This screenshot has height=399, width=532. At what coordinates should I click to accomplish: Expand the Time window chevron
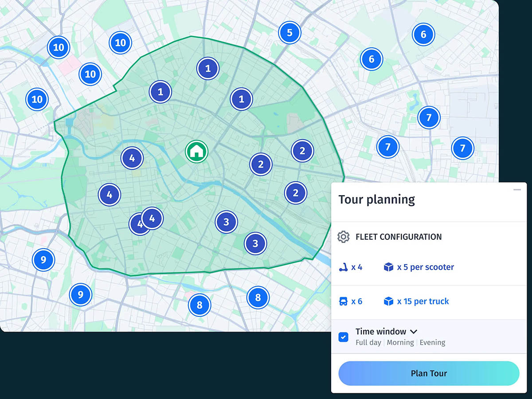point(414,332)
